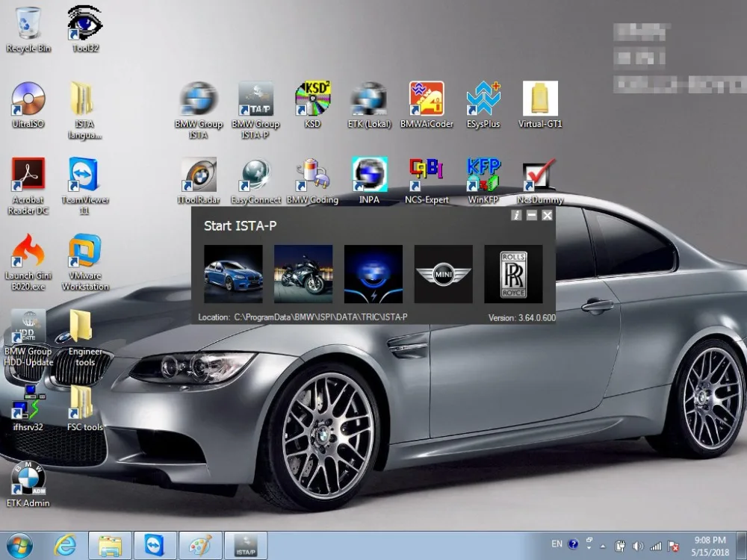The height and width of the screenshot is (560, 747).
Task: Open the Action Center flag icon
Action: [x=673, y=547]
